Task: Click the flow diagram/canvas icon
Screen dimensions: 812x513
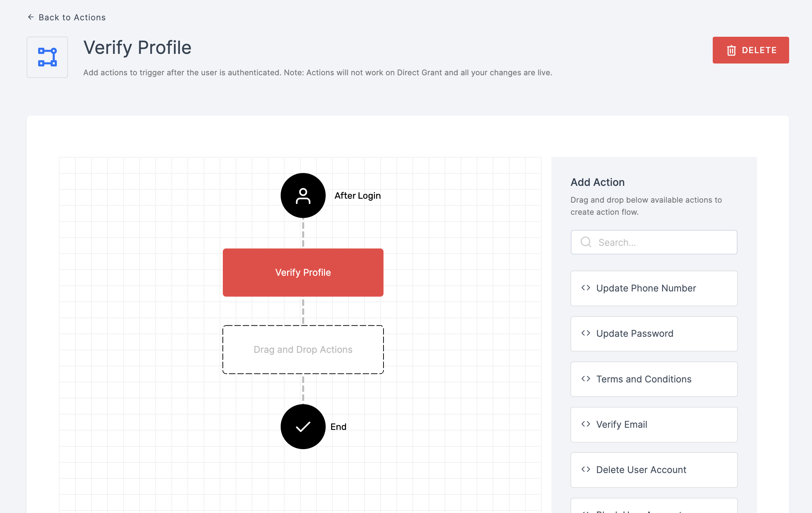Action: pyautogui.click(x=47, y=57)
